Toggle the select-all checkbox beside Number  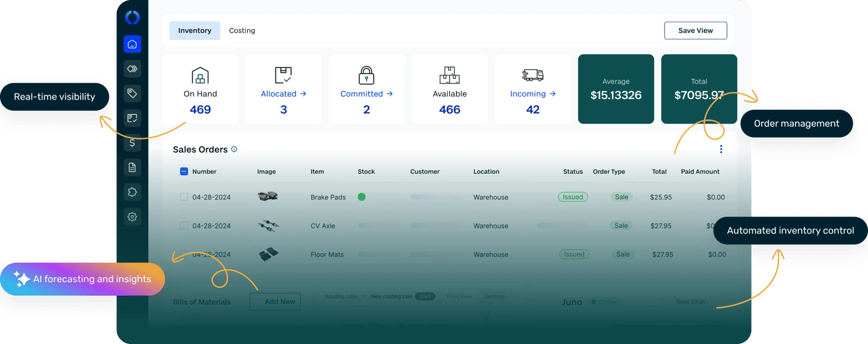click(184, 171)
